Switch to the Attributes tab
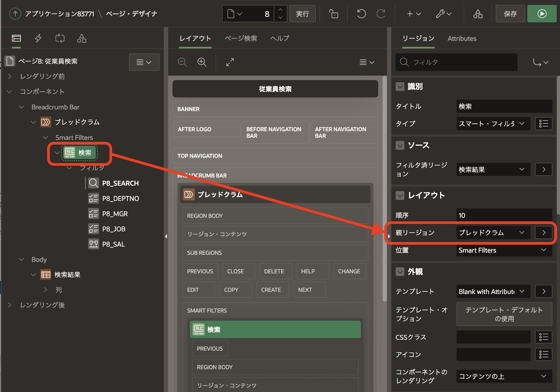This screenshot has width=560, height=392. 462,39
